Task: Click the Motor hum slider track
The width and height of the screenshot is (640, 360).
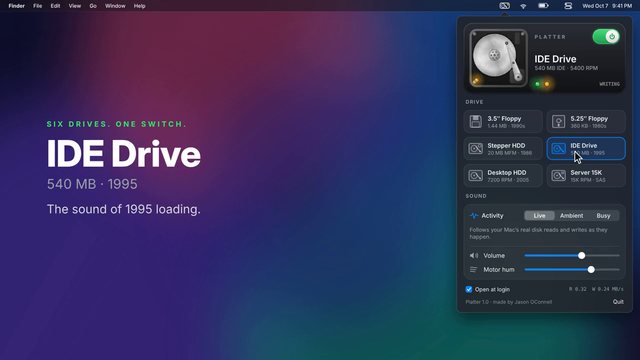Action: [x=572, y=269]
